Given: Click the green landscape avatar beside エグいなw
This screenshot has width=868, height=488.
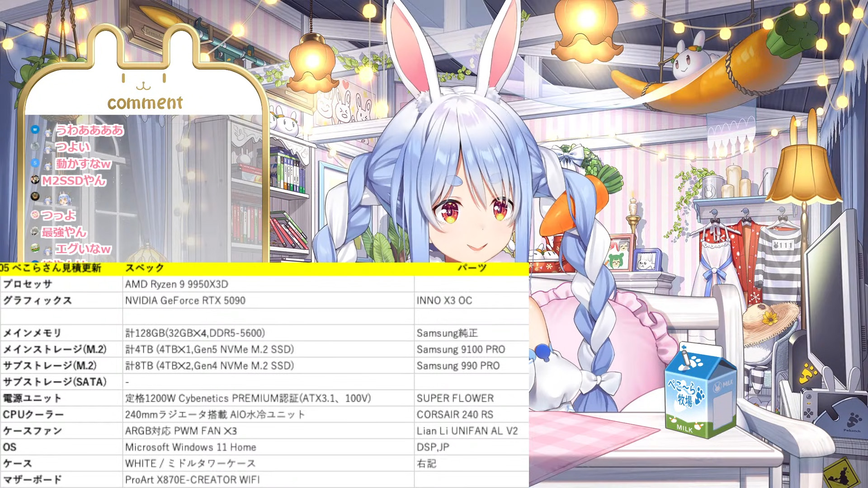Looking at the screenshot, I should 35,248.
